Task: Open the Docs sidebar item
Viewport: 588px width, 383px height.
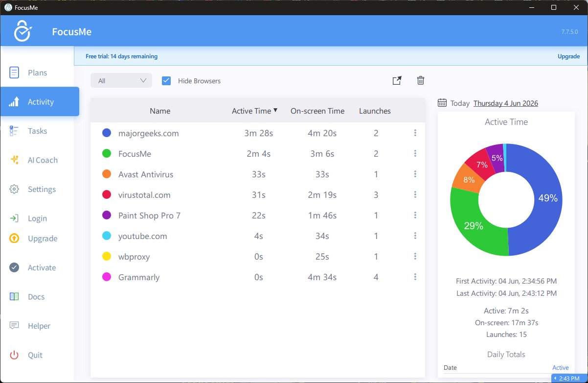Action: (x=40, y=297)
